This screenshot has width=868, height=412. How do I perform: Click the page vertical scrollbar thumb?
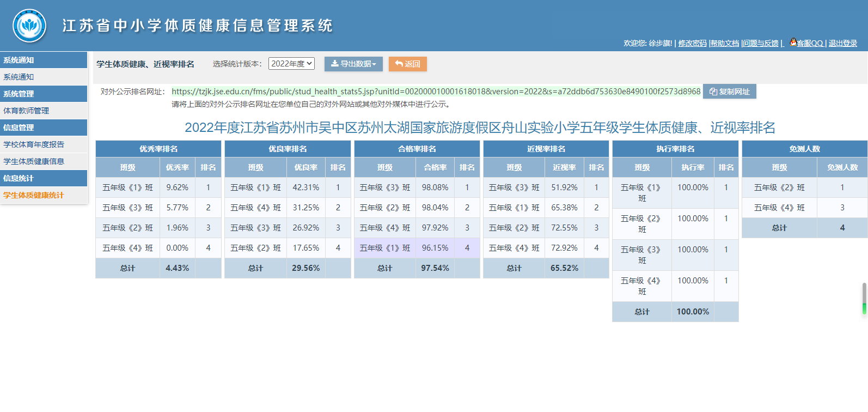[864, 299]
